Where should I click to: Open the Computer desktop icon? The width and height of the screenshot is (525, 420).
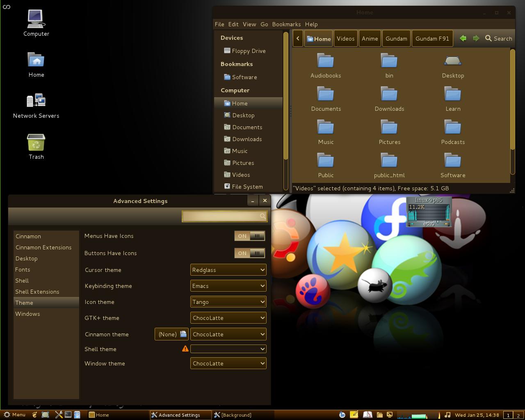[x=36, y=19]
